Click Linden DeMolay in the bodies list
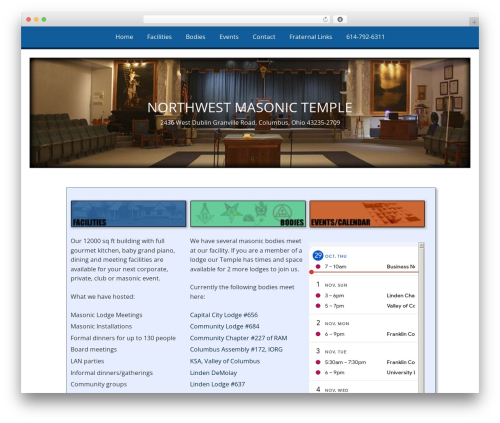Screen dimensions: 500x423 coord(213,373)
